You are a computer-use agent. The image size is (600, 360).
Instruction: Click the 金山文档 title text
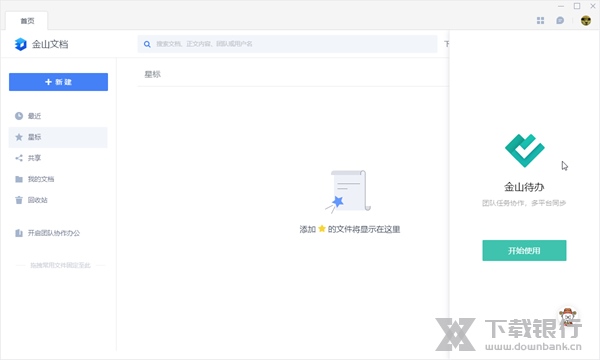point(50,44)
